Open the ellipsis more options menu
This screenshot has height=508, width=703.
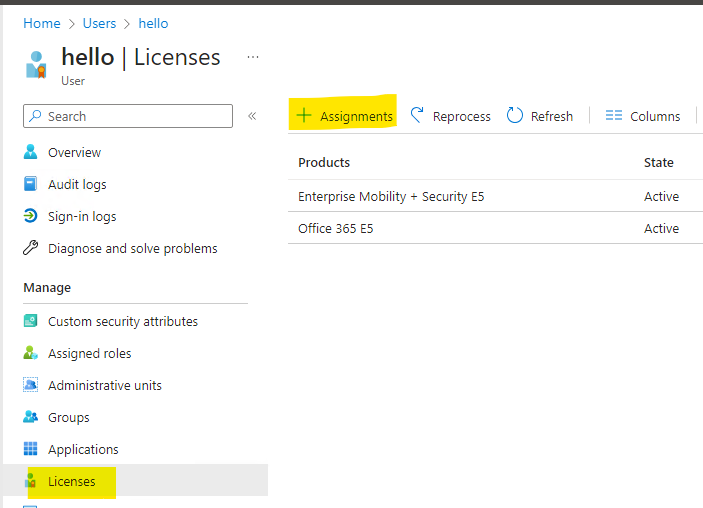(253, 57)
